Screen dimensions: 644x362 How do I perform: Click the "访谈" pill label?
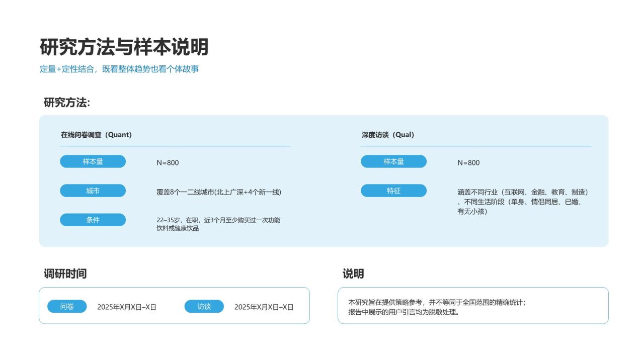[x=204, y=306]
